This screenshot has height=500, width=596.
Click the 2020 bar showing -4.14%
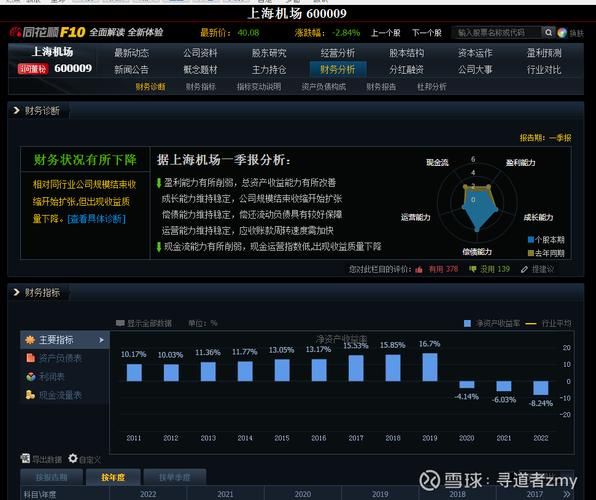[467, 384]
